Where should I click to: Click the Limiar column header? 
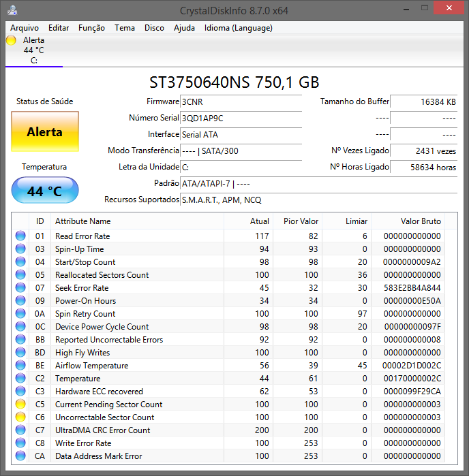point(347,221)
